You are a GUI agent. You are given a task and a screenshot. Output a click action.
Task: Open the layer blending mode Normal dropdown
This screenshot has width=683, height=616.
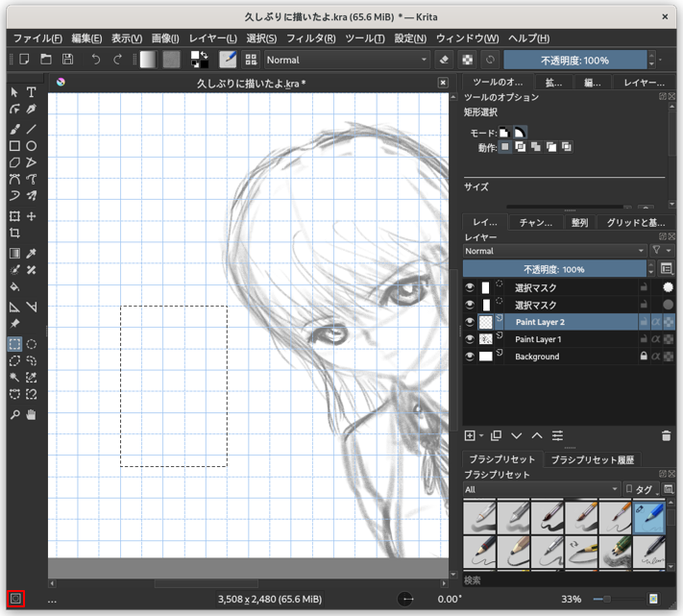(554, 251)
